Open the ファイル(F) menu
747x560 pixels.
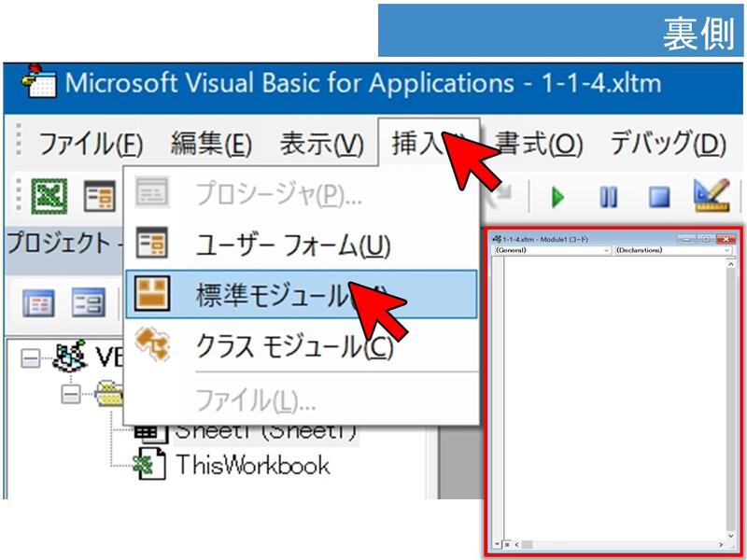tap(91, 144)
